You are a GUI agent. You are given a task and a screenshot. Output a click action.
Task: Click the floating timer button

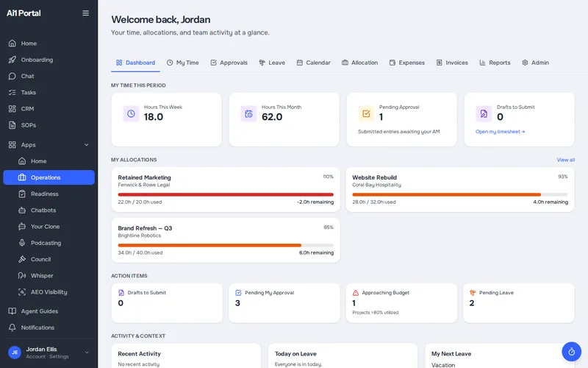coord(572,352)
